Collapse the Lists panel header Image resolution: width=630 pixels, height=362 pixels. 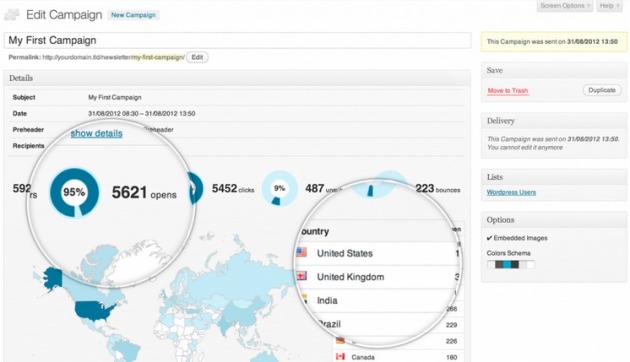click(x=554, y=177)
